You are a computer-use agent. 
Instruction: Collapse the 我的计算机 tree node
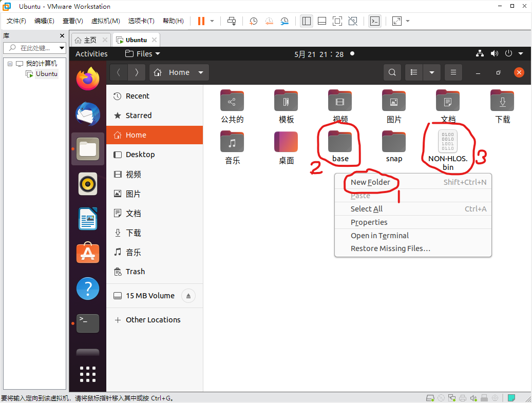click(10, 64)
